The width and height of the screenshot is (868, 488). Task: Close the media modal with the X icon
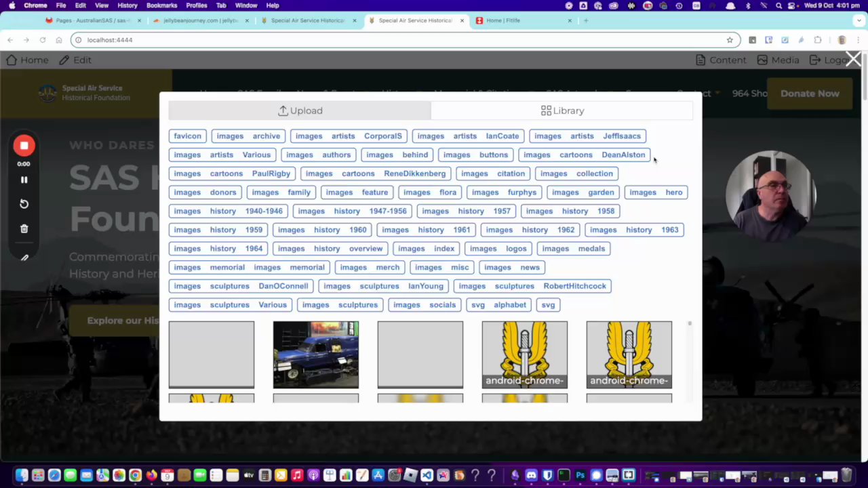853,60
